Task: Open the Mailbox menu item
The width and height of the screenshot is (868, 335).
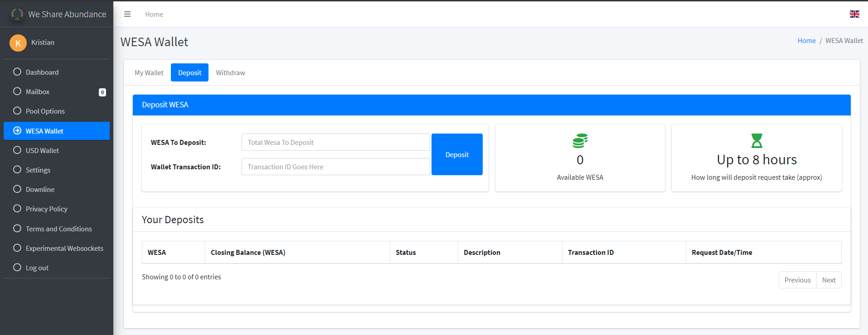Action: click(x=57, y=91)
